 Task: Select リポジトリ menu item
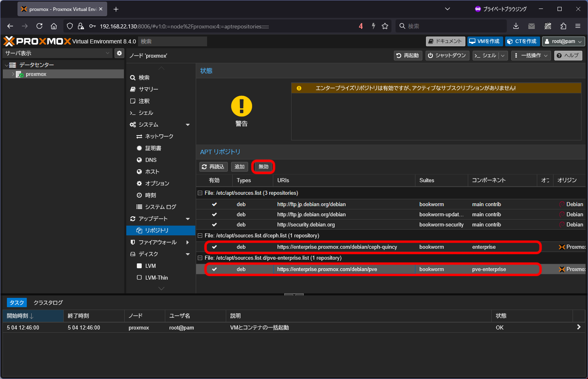click(161, 230)
